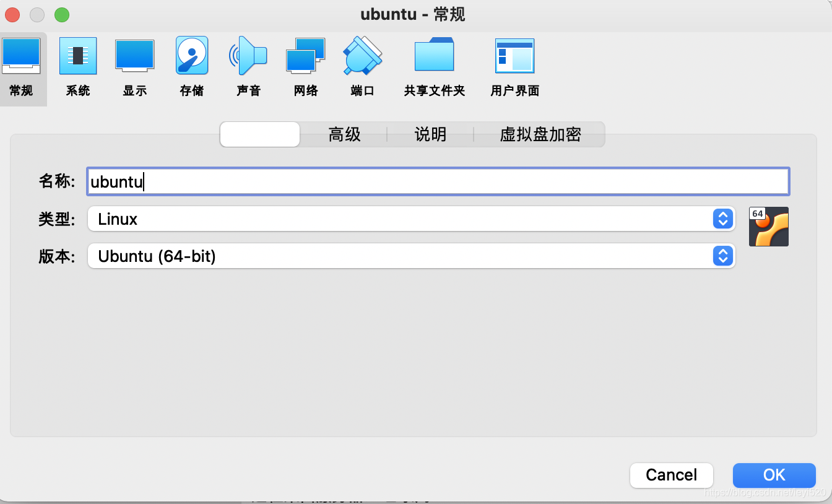This screenshot has width=832, height=504.
Task: Click the Ubuntu 64-bit OS logo icon
Action: (x=769, y=227)
